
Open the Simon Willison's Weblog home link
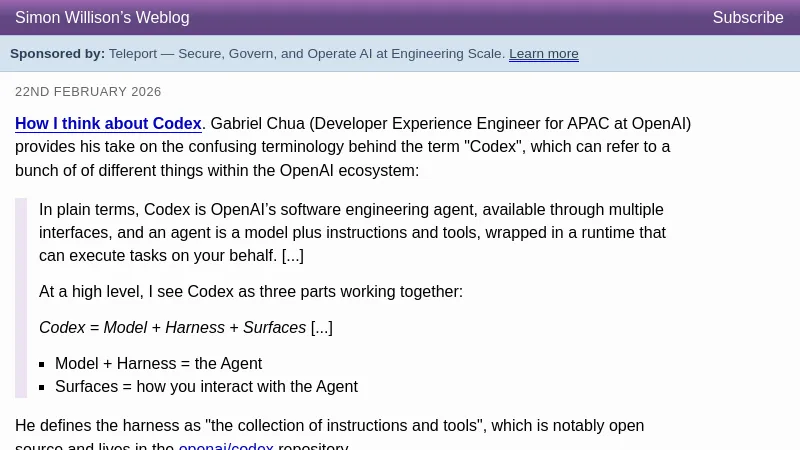pos(102,18)
